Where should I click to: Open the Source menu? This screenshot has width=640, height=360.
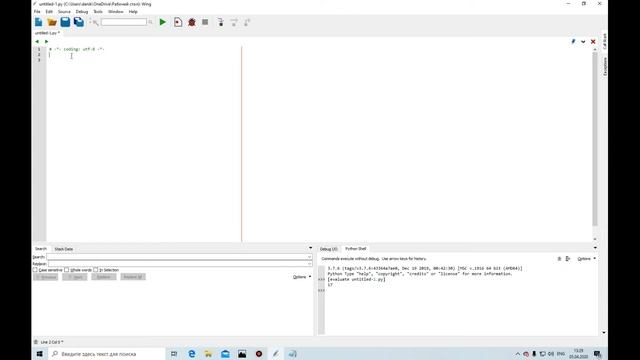(64, 12)
